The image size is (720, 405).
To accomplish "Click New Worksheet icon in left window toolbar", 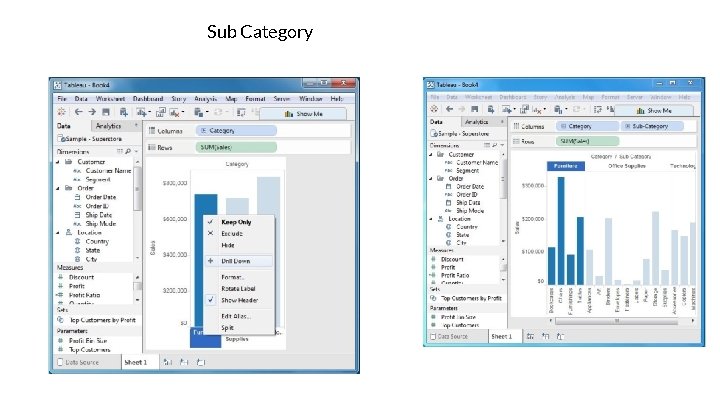I will coord(141,112).
